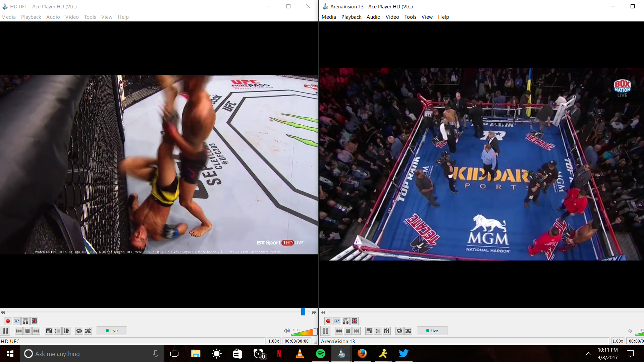The image size is (644, 362).
Task: Step backward on ArenaVision 13 seek bar
Action: click(x=323, y=312)
